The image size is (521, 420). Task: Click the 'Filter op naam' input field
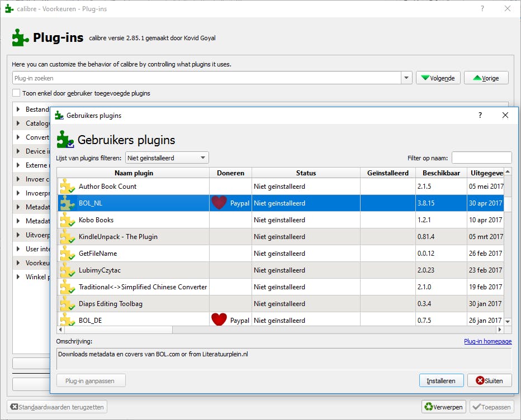click(x=481, y=157)
